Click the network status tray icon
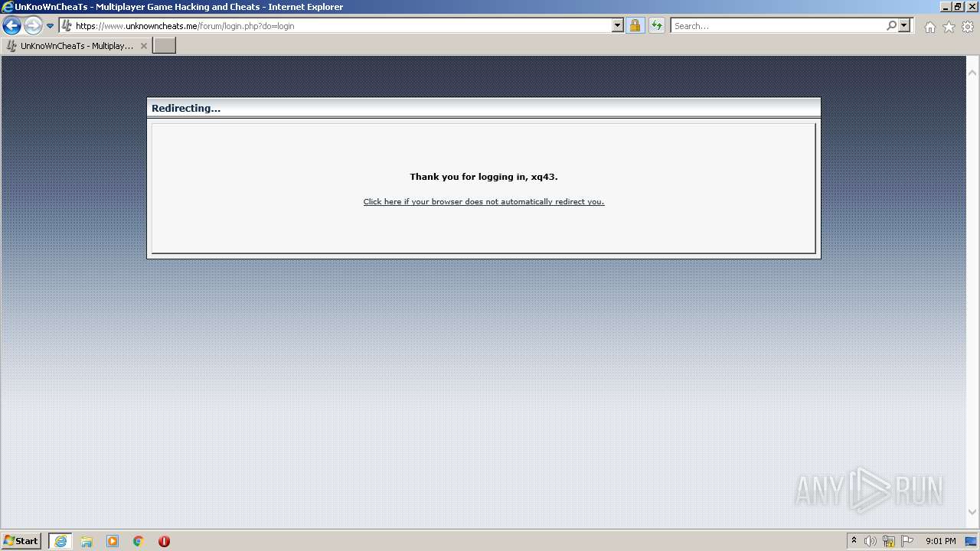This screenshot has width=980, height=551. [889, 541]
